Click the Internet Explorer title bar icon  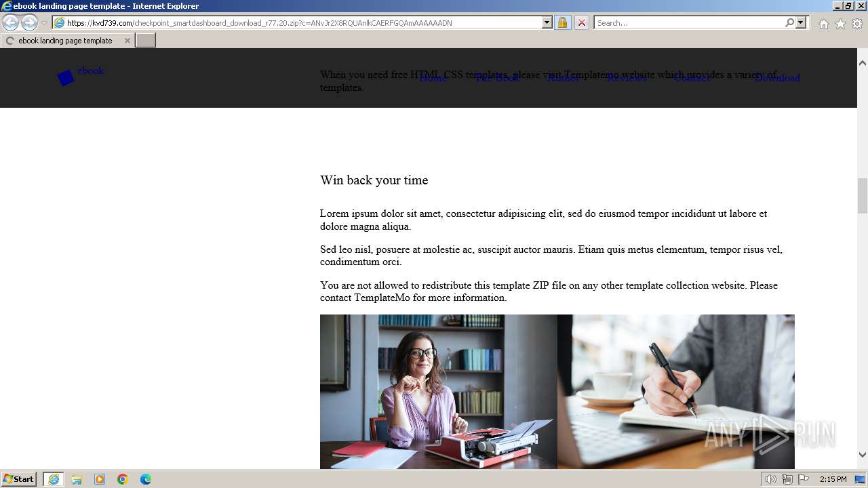coord(7,6)
